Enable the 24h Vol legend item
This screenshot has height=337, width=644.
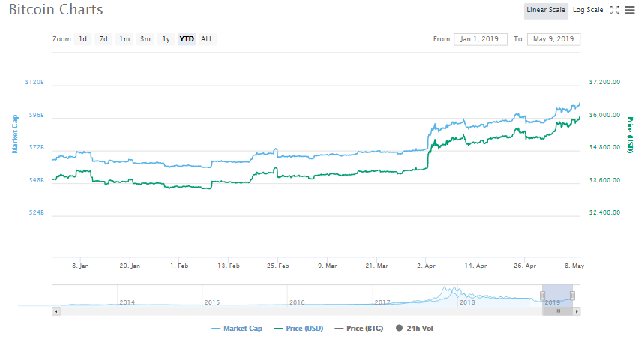tap(415, 328)
